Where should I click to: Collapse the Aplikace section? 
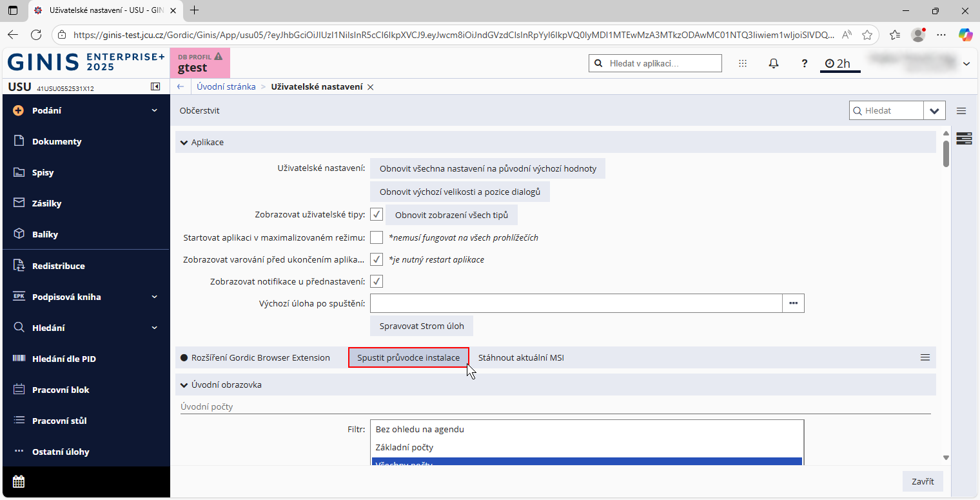[184, 142]
